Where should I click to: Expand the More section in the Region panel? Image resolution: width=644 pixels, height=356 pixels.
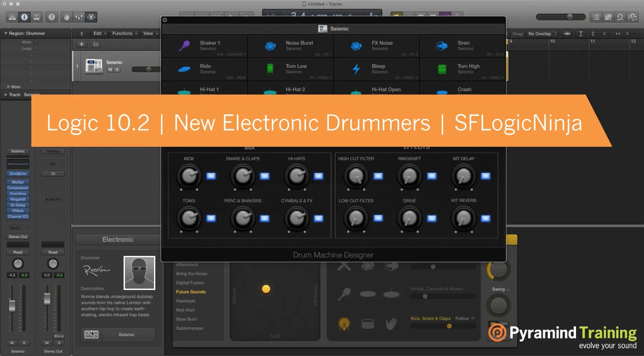click(x=9, y=87)
